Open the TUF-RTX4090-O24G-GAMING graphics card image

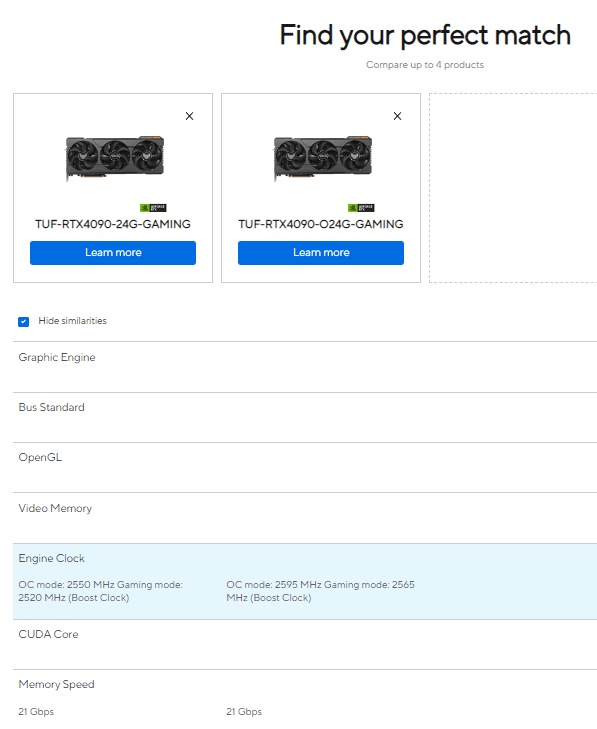pyautogui.click(x=323, y=157)
